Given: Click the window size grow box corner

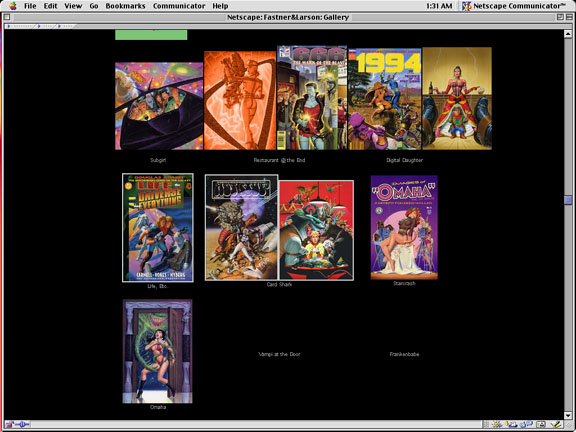Looking at the screenshot, I should [568, 425].
